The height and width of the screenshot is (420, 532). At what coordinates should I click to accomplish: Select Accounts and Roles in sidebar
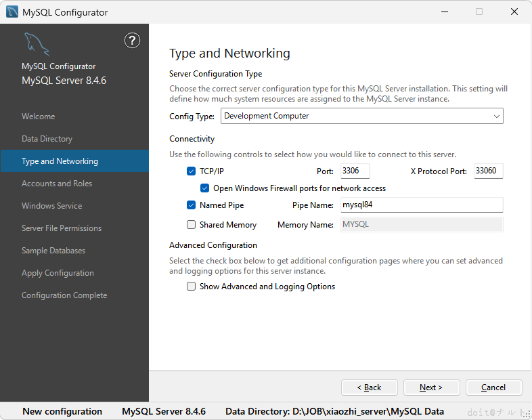(x=57, y=184)
